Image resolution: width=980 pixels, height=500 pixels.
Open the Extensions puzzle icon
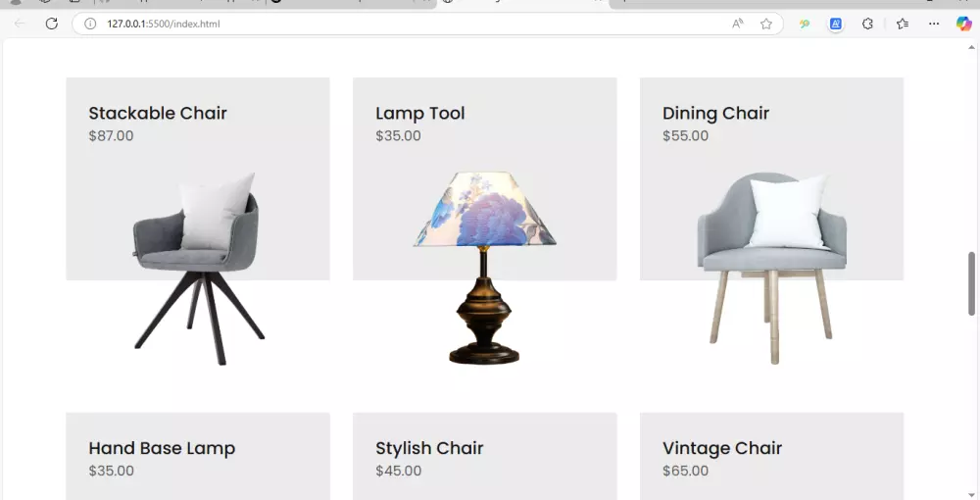(867, 24)
